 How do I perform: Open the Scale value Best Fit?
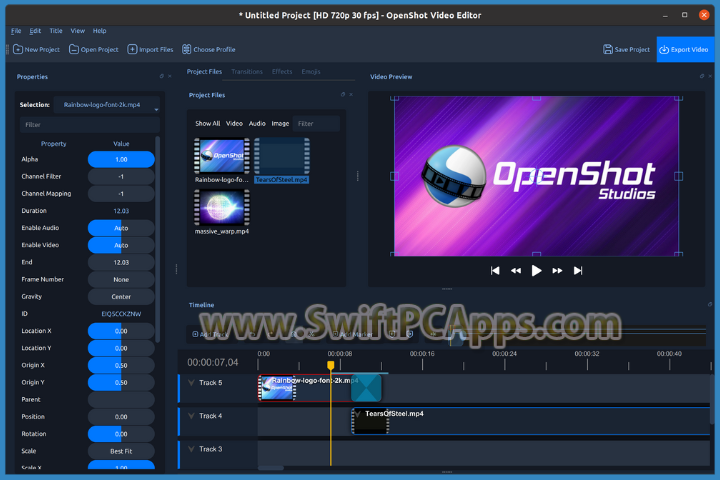121,451
